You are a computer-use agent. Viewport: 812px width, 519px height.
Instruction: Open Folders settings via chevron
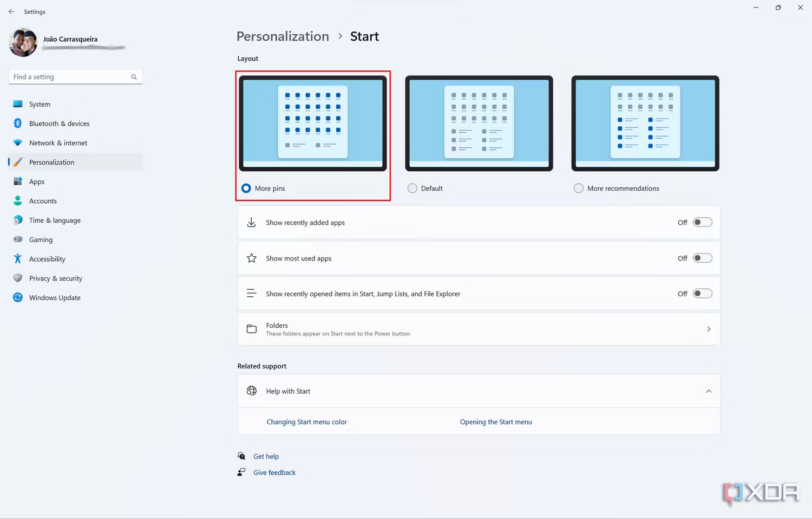click(x=709, y=329)
